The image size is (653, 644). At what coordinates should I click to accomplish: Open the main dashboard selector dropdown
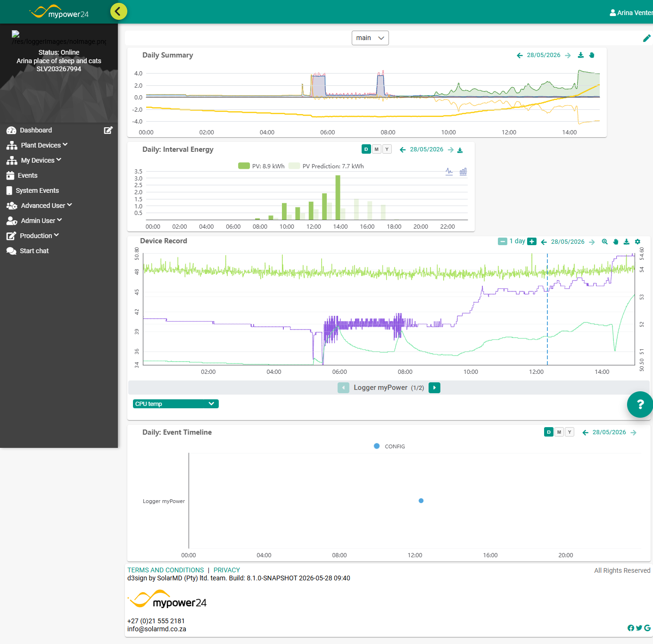pyautogui.click(x=370, y=38)
